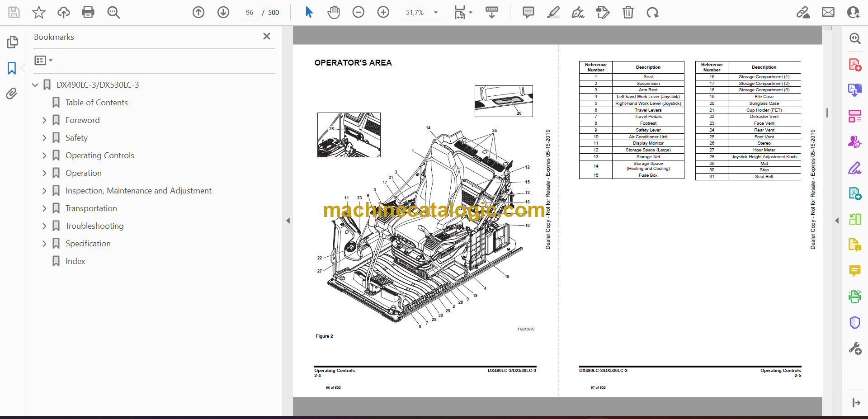Select the Highlight text tool
Screen dimensions: 868x419
553,12
